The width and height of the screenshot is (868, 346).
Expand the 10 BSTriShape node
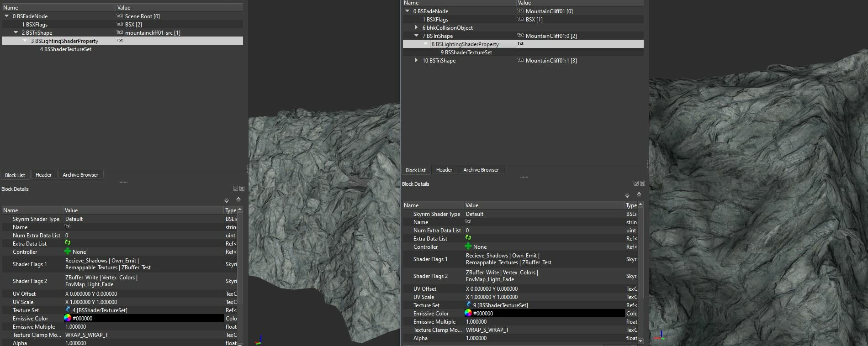tap(416, 60)
